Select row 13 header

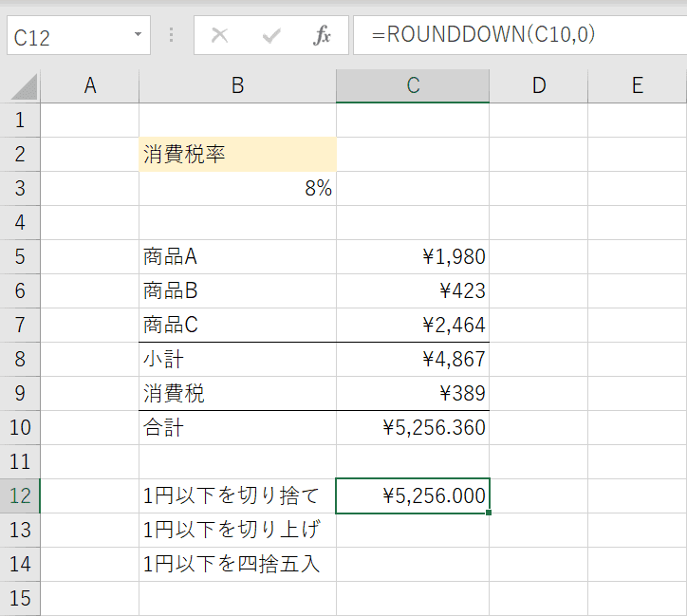pos(20,531)
